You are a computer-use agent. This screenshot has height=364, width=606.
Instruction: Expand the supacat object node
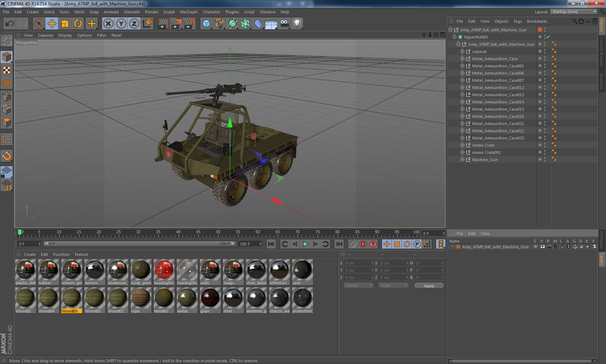point(462,52)
